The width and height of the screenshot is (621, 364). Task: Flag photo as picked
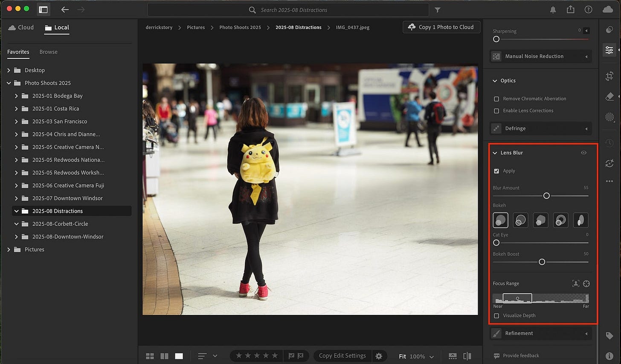(x=291, y=356)
